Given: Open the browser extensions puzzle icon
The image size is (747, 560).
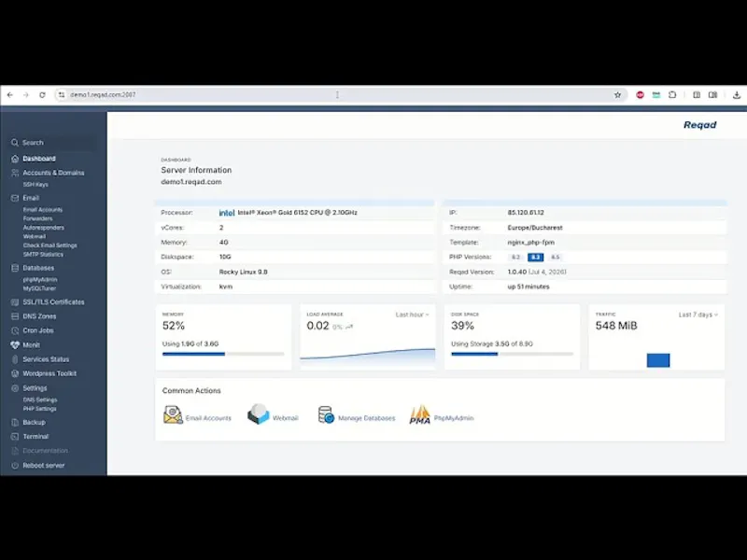Looking at the screenshot, I should pyautogui.click(x=672, y=95).
